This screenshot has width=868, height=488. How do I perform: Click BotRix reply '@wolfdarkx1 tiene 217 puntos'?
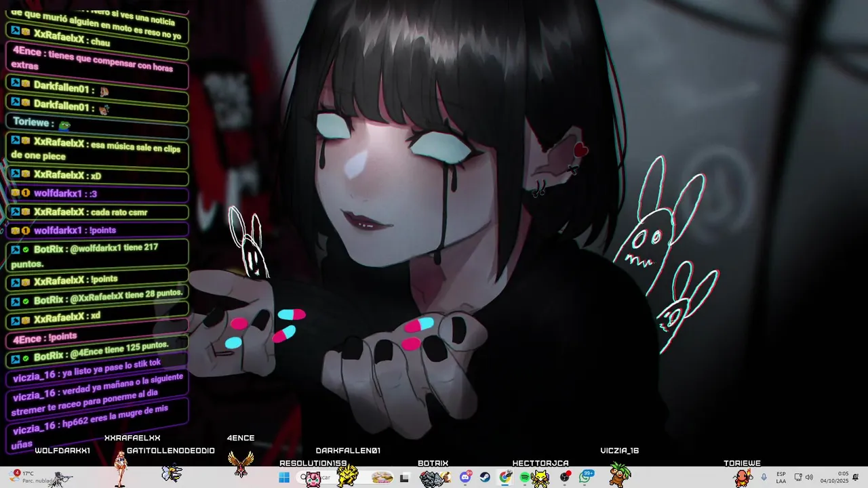point(97,256)
